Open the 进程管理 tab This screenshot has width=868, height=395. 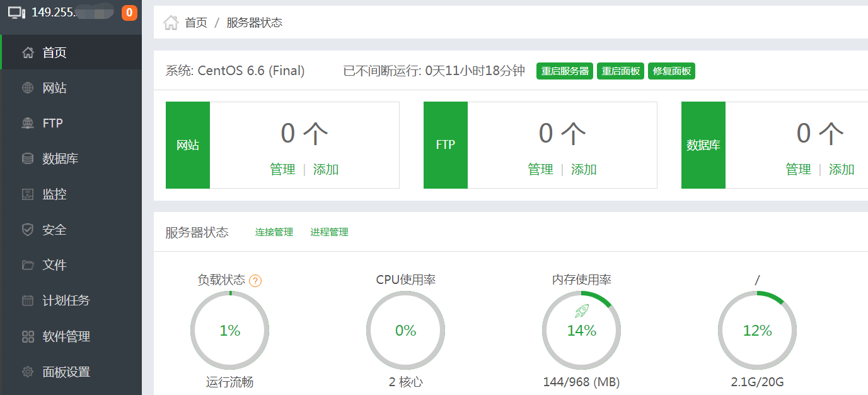click(x=329, y=232)
